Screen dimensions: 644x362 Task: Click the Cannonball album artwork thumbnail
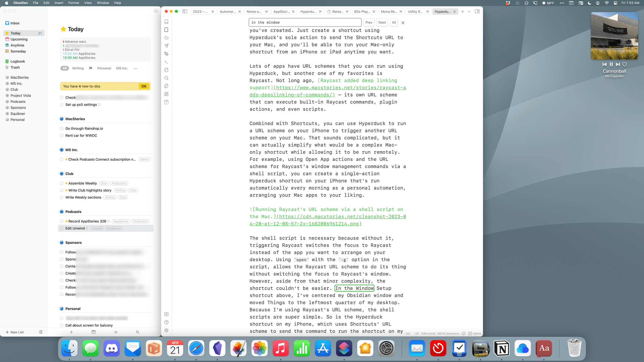coord(614,36)
